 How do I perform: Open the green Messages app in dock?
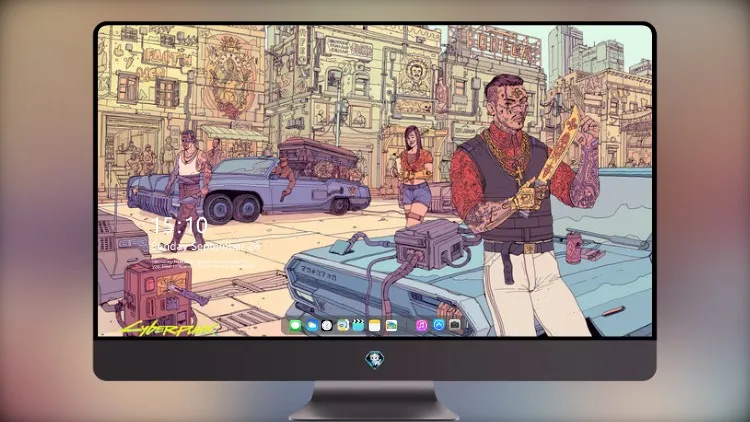[x=295, y=326]
